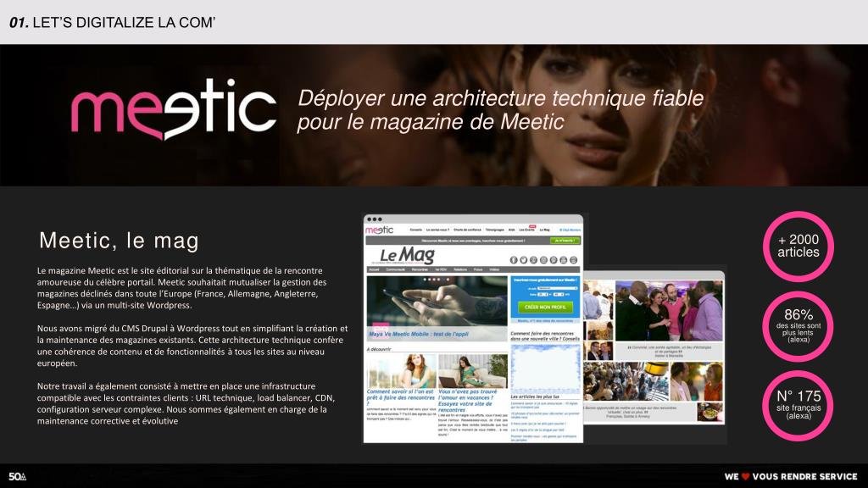
Task: Click the Déjà Membre link
Action: click(x=570, y=230)
